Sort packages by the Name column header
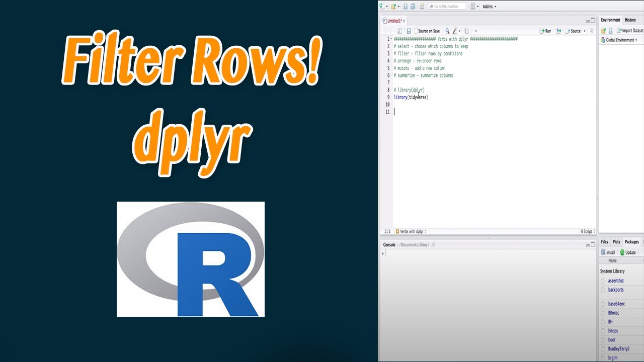The height and width of the screenshot is (362, 644). click(612, 261)
